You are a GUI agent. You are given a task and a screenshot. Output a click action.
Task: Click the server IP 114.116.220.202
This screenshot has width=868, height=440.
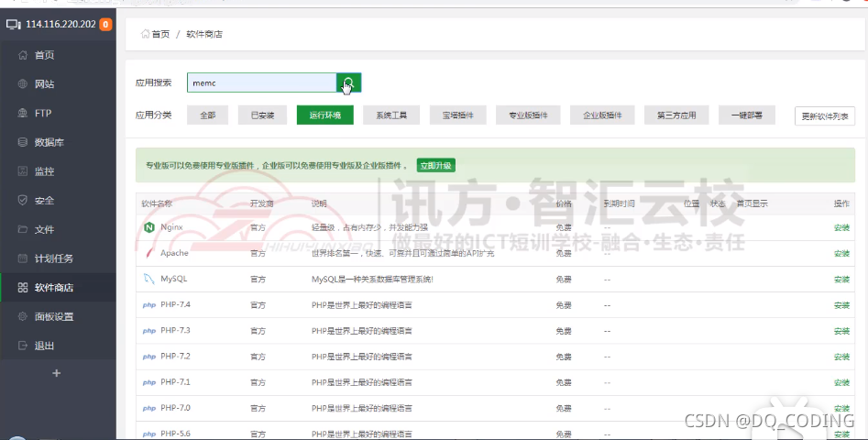(x=60, y=25)
